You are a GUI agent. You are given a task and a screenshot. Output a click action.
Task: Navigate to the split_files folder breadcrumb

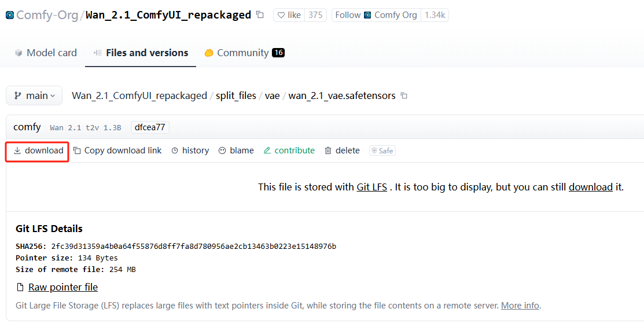click(x=236, y=95)
